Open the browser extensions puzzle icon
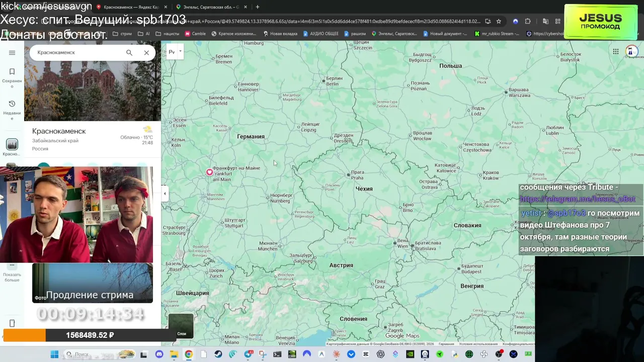The width and height of the screenshot is (644, 362). pyautogui.click(x=528, y=21)
